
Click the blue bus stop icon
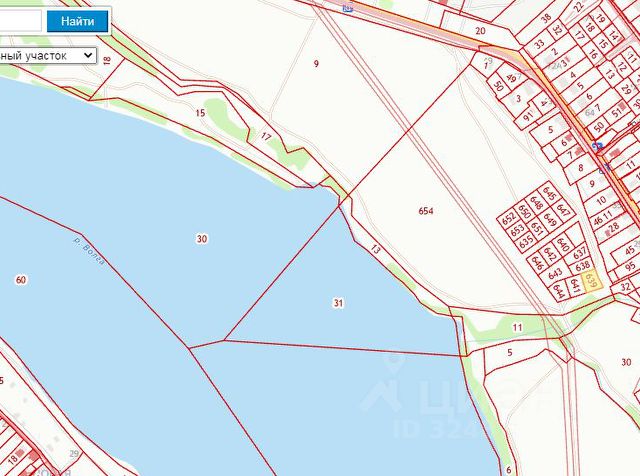pyautogui.click(x=598, y=147)
